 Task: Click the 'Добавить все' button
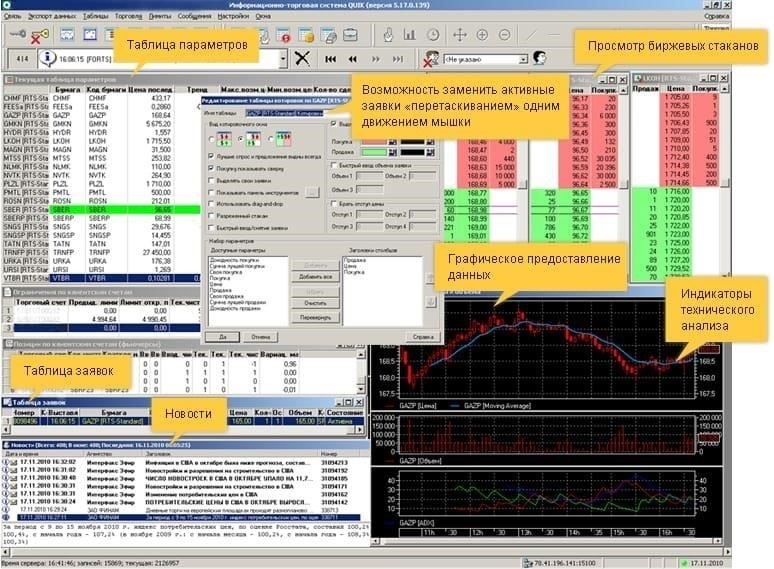315,277
